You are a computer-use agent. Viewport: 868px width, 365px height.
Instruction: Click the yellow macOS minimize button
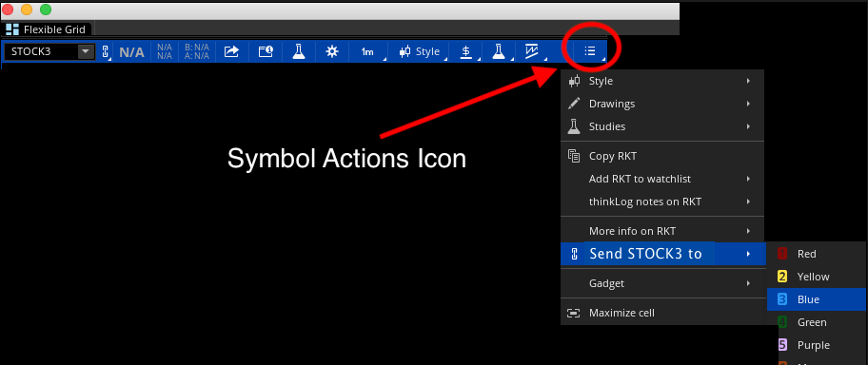click(27, 10)
